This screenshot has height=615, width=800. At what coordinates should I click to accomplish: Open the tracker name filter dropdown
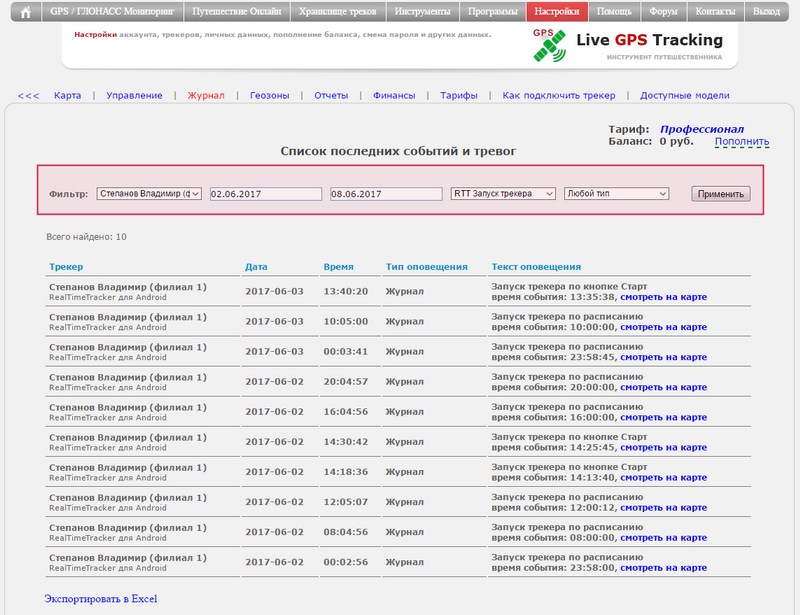coord(149,194)
